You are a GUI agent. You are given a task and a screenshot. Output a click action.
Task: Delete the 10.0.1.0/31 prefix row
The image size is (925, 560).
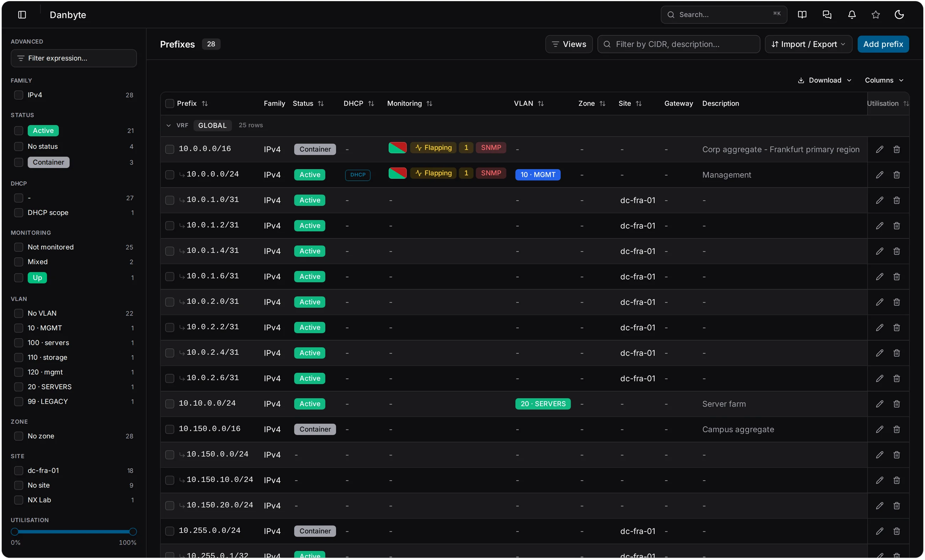pos(897,200)
